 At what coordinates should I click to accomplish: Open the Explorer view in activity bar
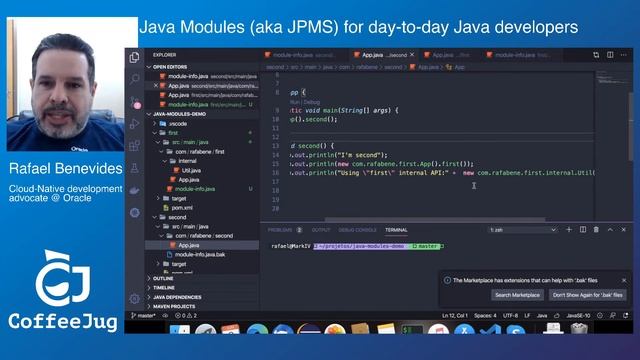134,58
